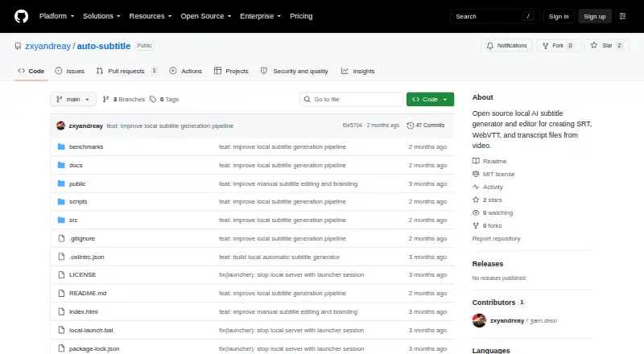Viewport: 644px width, 354px height.
Task: Open the src folder
Action: click(x=73, y=220)
